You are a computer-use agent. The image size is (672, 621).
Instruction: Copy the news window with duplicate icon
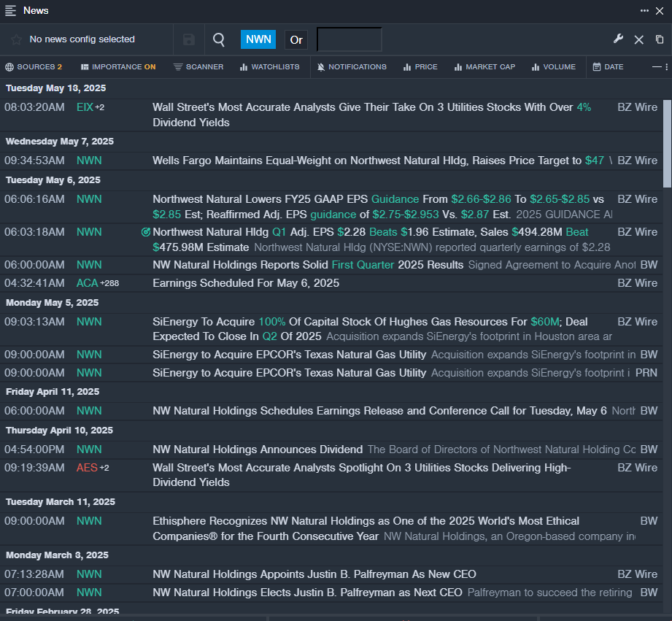point(660,39)
